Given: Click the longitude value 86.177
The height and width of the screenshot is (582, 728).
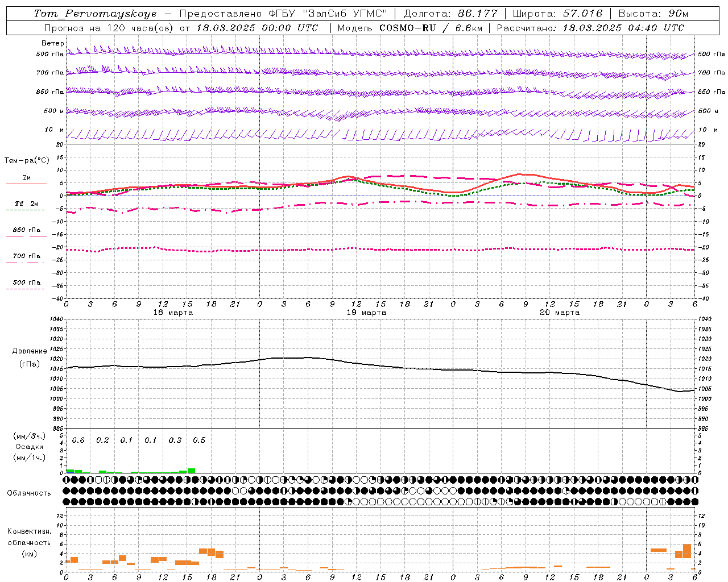Looking at the screenshot, I should (479, 14).
